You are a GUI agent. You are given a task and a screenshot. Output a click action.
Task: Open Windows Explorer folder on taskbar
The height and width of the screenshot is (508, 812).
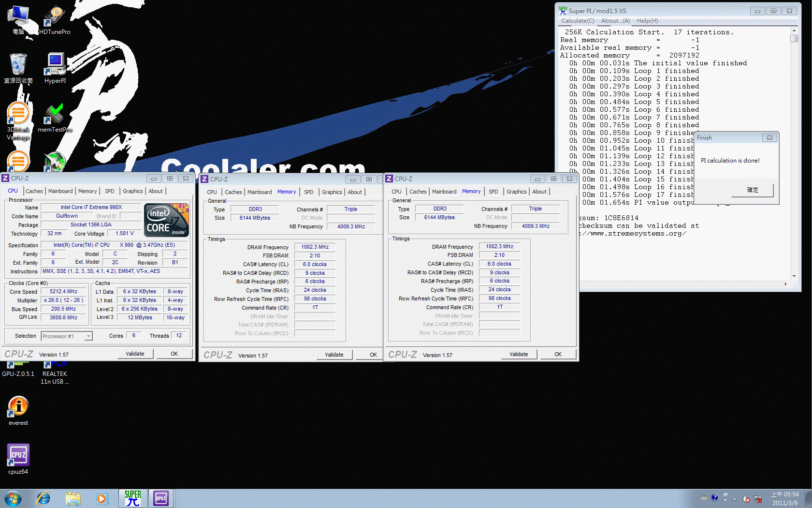pyautogui.click(x=73, y=498)
